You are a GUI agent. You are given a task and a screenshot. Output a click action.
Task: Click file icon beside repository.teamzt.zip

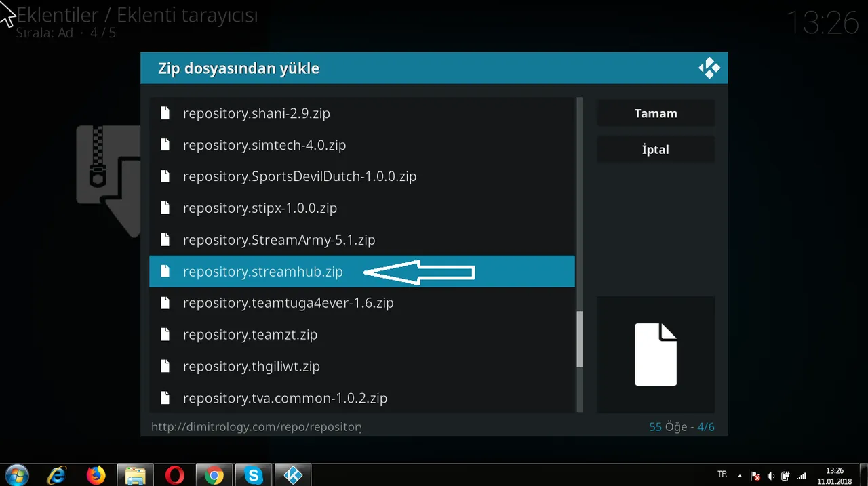(x=165, y=334)
